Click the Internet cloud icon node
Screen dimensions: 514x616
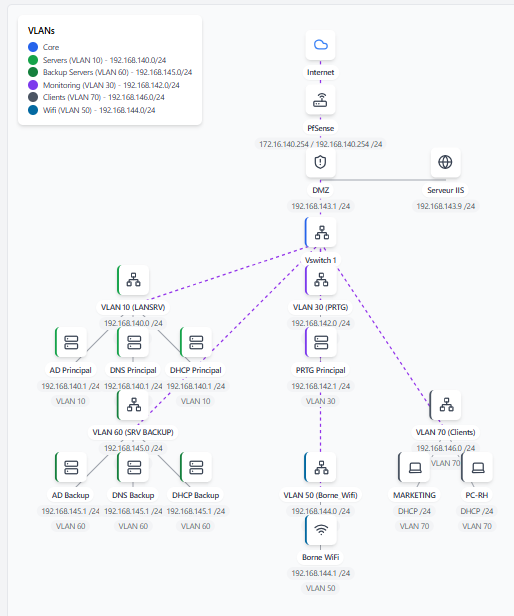321,45
